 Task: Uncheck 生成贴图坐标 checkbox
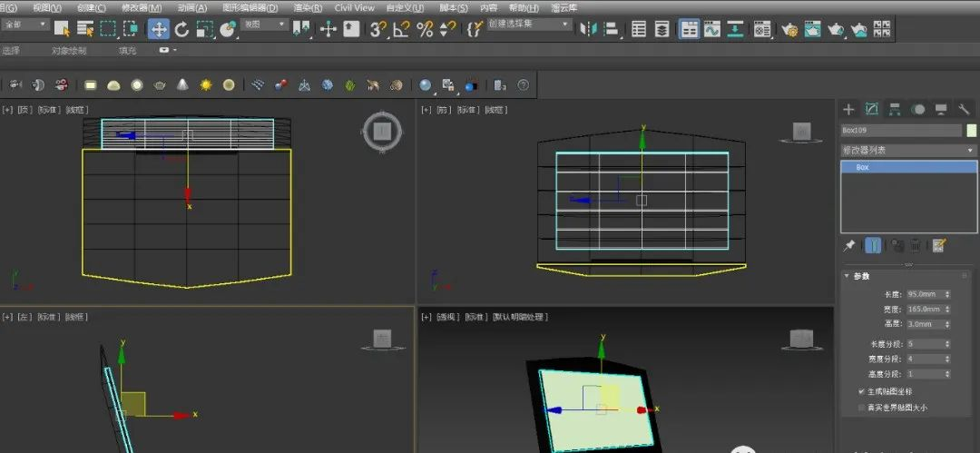[862, 391]
